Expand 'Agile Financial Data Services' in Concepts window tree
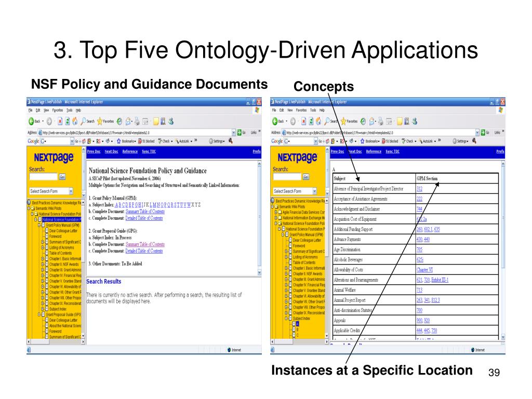The width and height of the screenshot is (532, 399). click(x=276, y=212)
